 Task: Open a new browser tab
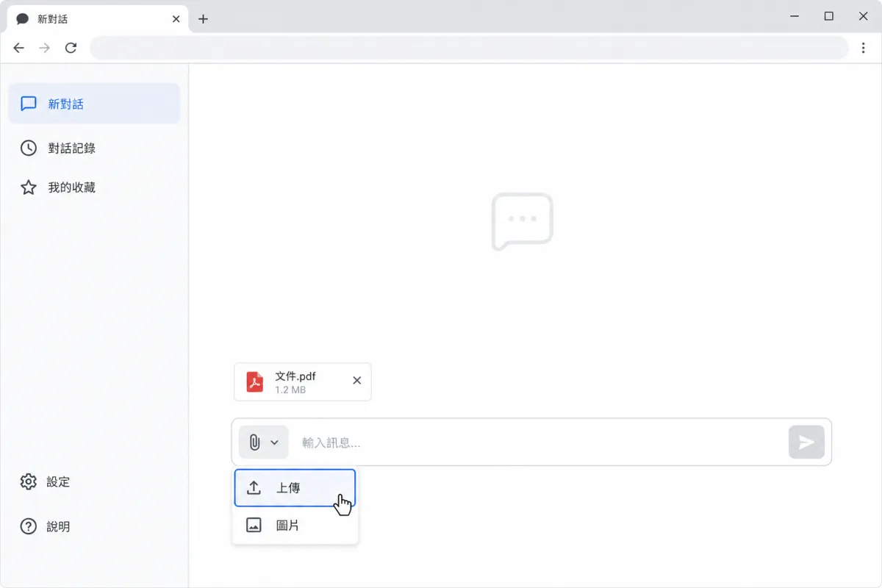pos(204,19)
